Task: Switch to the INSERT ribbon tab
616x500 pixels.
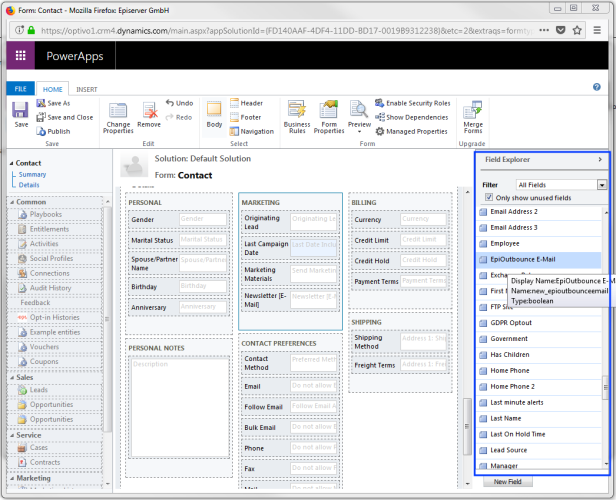Action: click(x=87, y=89)
